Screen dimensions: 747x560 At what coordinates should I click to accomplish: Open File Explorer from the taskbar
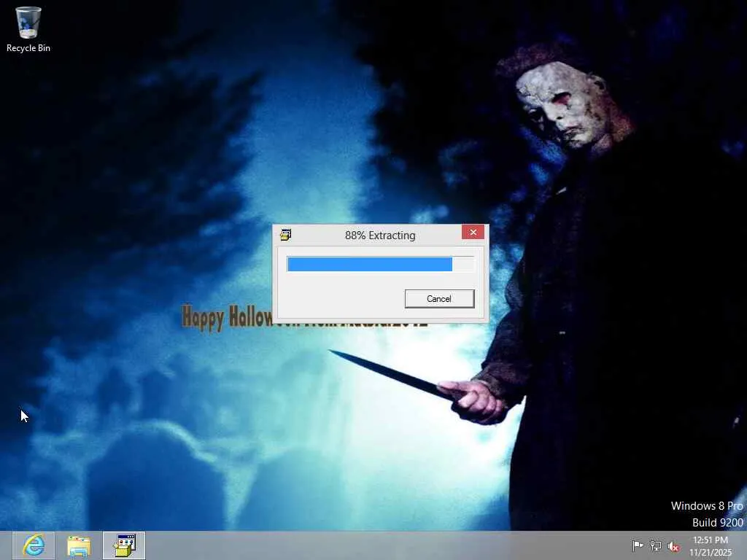click(79, 545)
